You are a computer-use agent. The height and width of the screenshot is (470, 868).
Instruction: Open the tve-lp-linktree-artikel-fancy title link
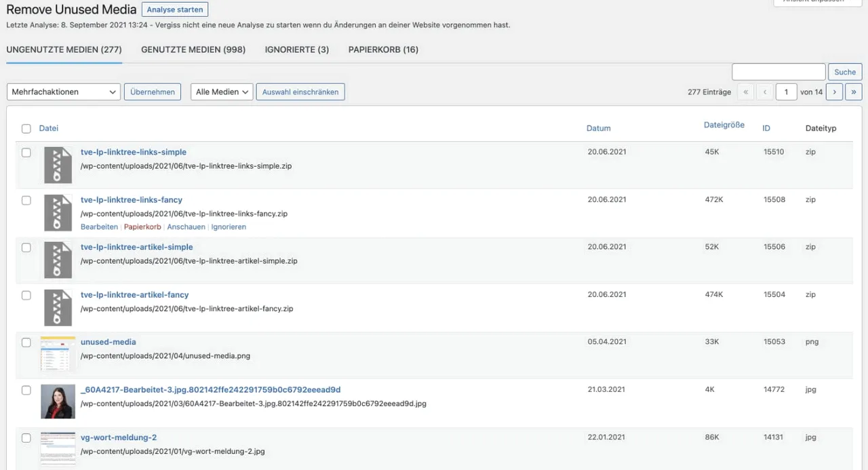pyautogui.click(x=135, y=294)
